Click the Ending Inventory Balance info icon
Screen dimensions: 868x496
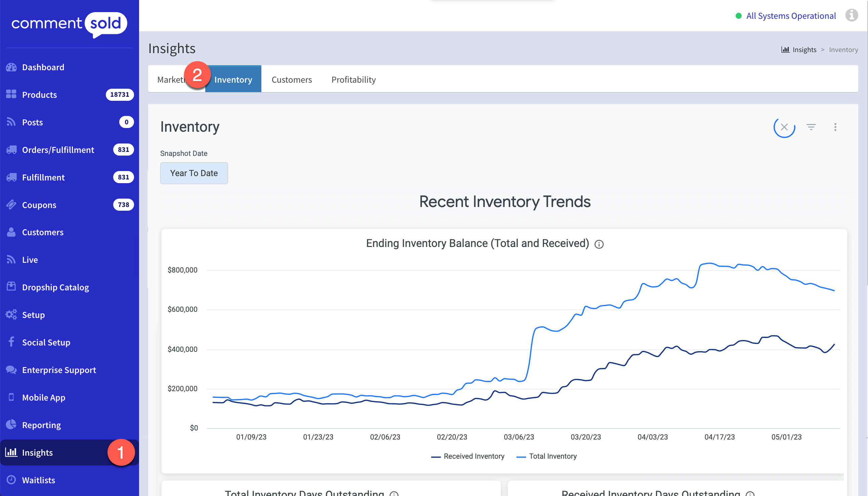pos(599,244)
